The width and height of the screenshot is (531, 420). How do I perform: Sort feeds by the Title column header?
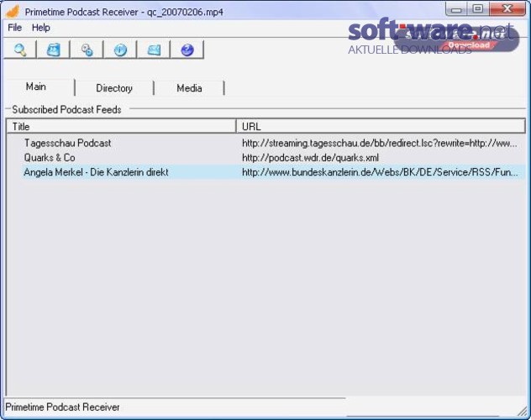(x=121, y=126)
